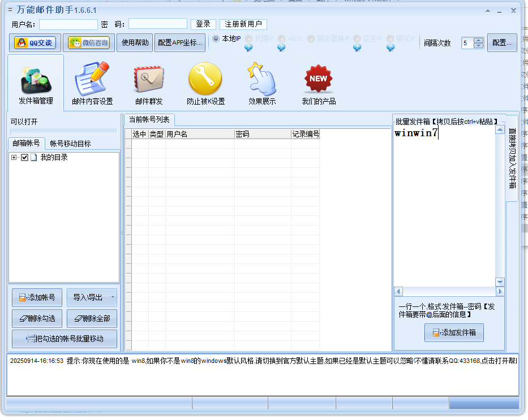The height and width of the screenshot is (420, 528).
Task: Click the 防止被K设置 wrench icon
Action: point(205,78)
